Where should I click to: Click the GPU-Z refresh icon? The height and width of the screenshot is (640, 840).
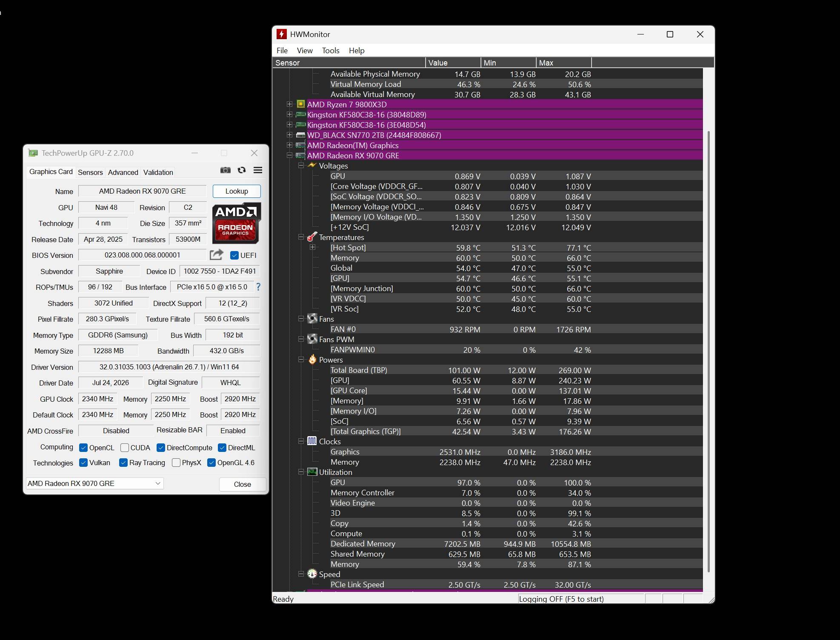(x=242, y=170)
